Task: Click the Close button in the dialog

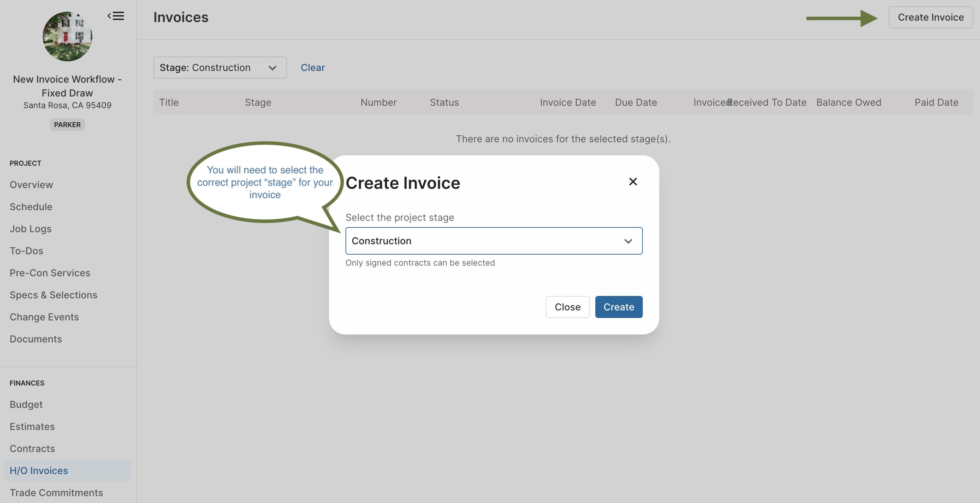Action: [567, 307]
